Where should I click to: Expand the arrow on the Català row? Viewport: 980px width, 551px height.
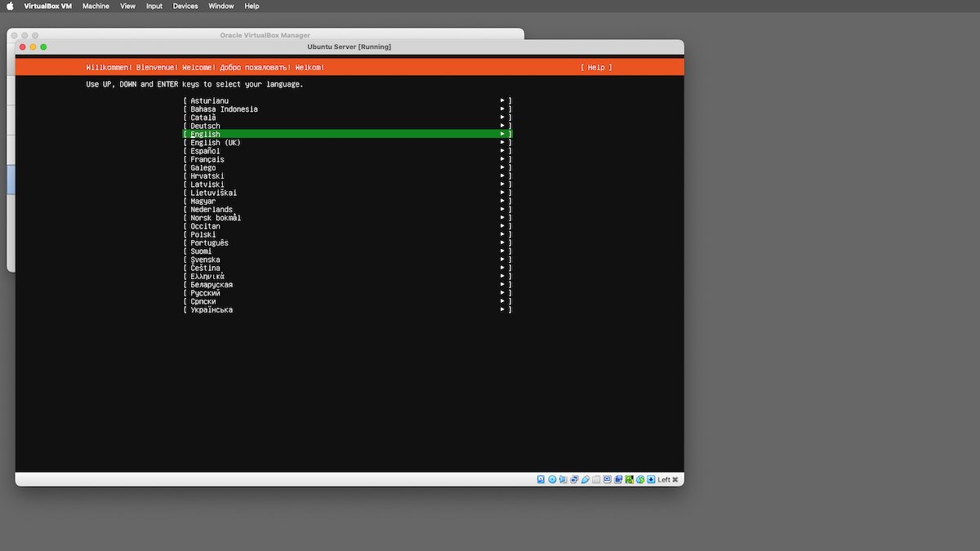click(502, 118)
